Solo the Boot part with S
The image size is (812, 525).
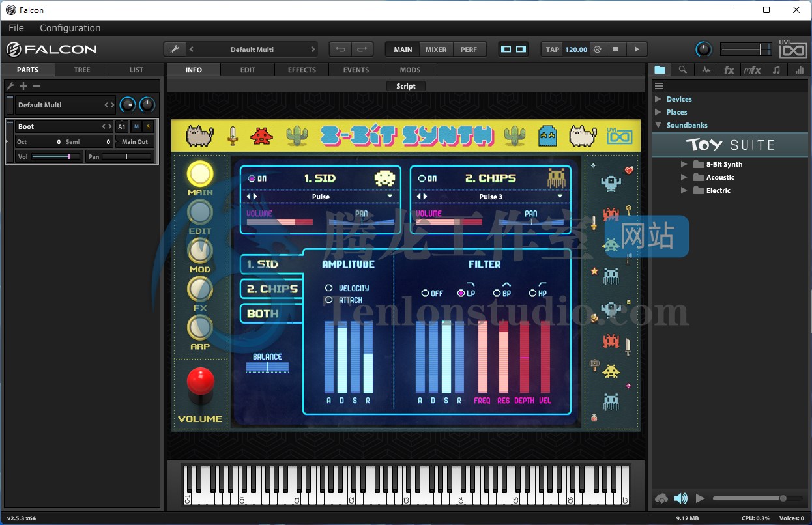point(148,126)
